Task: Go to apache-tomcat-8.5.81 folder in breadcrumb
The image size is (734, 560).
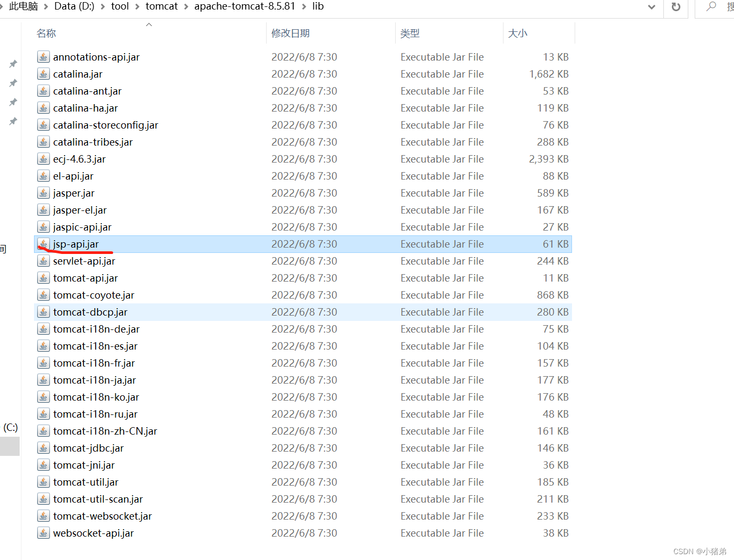Action: tap(245, 6)
